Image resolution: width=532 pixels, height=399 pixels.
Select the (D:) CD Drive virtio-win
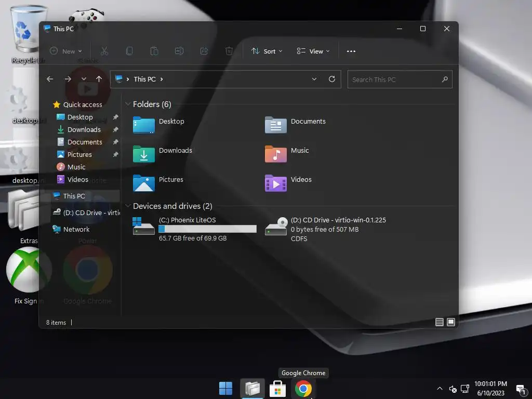point(325,229)
